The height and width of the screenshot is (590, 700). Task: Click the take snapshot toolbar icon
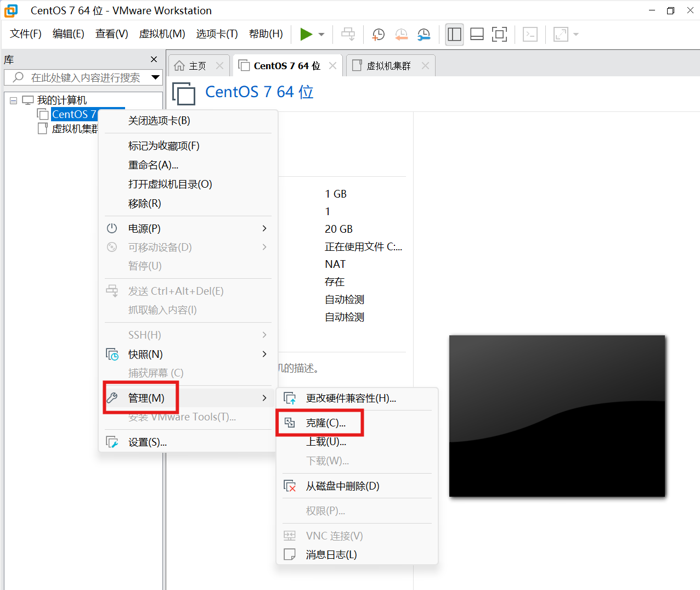click(378, 35)
